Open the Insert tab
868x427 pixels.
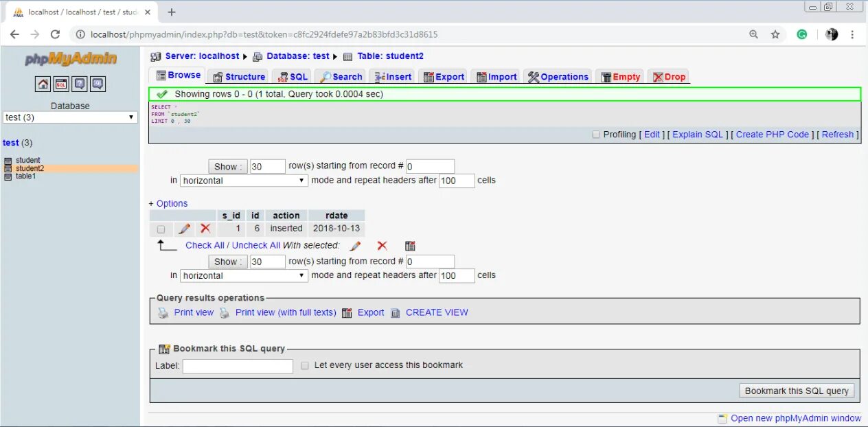392,77
